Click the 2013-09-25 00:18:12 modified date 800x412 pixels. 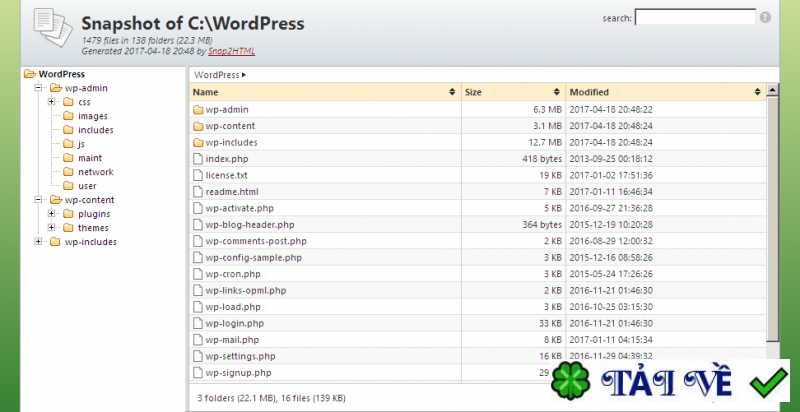(611, 159)
